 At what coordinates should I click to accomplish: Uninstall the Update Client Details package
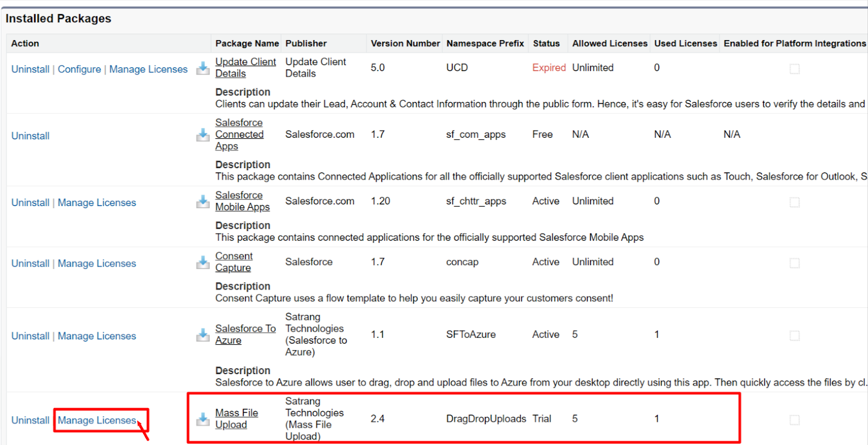[x=30, y=69]
